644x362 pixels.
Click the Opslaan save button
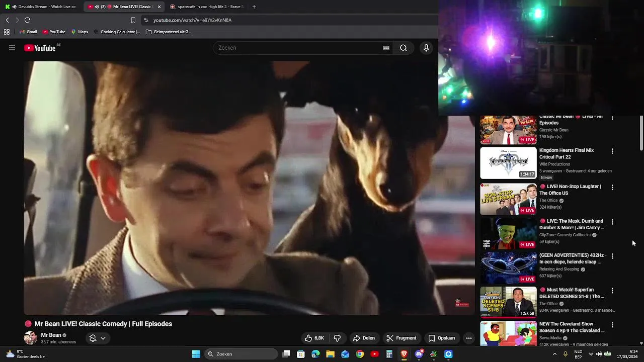pyautogui.click(x=442, y=338)
